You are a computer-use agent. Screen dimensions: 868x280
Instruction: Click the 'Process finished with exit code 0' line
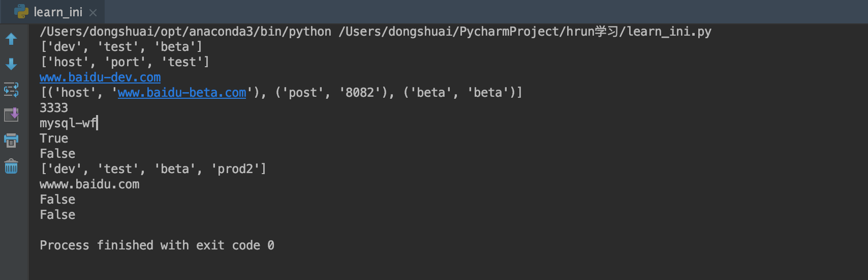pyautogui.click(x=157, y=245)
